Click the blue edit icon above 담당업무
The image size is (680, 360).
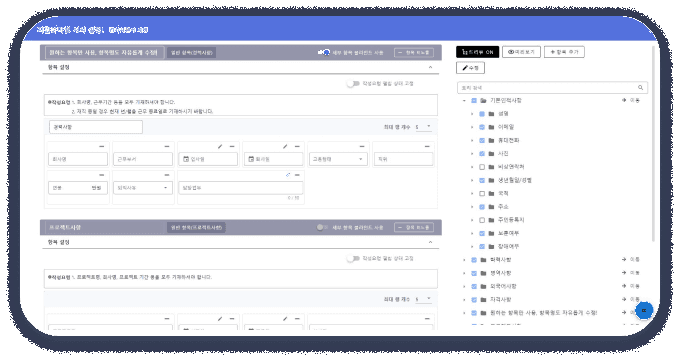pyautogui.click(x=288, y=175)
